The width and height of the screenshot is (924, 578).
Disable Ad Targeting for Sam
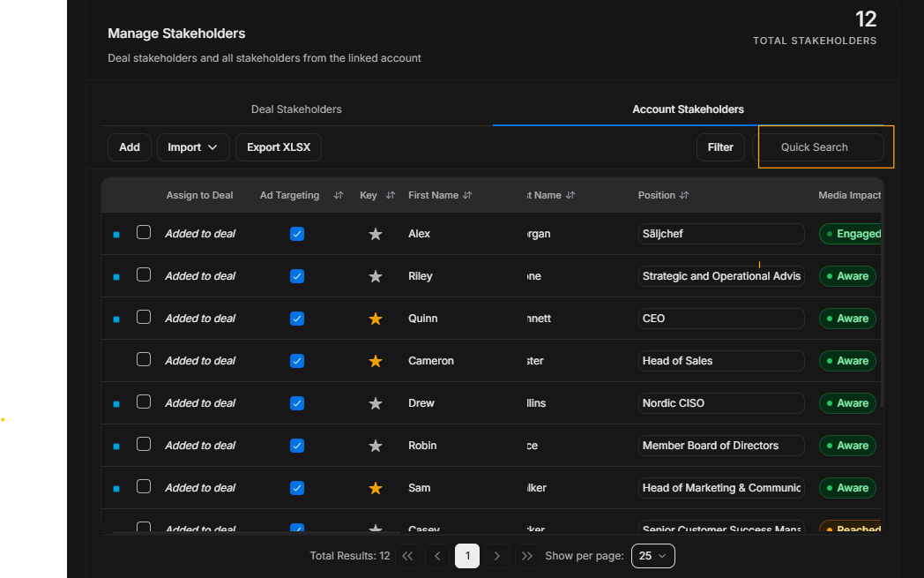[x=297, y=488]
